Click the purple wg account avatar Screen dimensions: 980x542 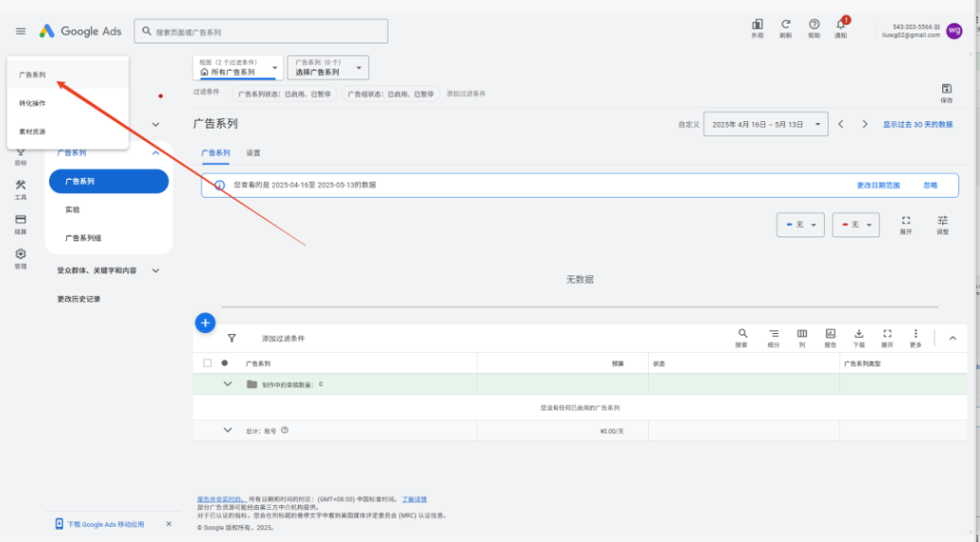click(954, 30)
